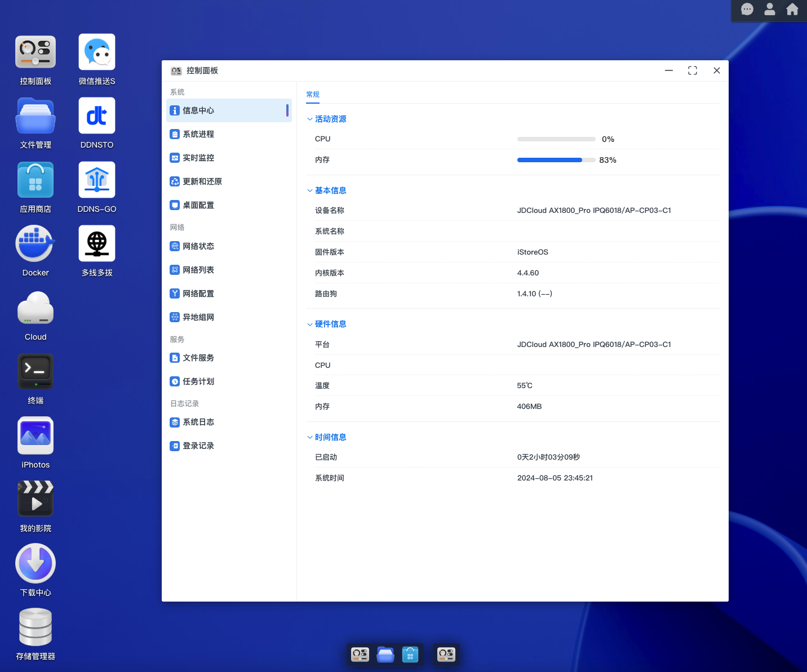This screenshot has height=672, width=807.
Task: Open 系统进程 in the sidebar
Action: (x=197, y=134)
